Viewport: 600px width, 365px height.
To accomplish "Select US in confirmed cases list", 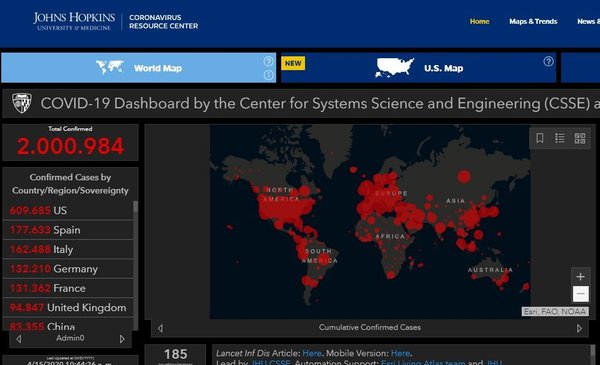I will (68, 210).
